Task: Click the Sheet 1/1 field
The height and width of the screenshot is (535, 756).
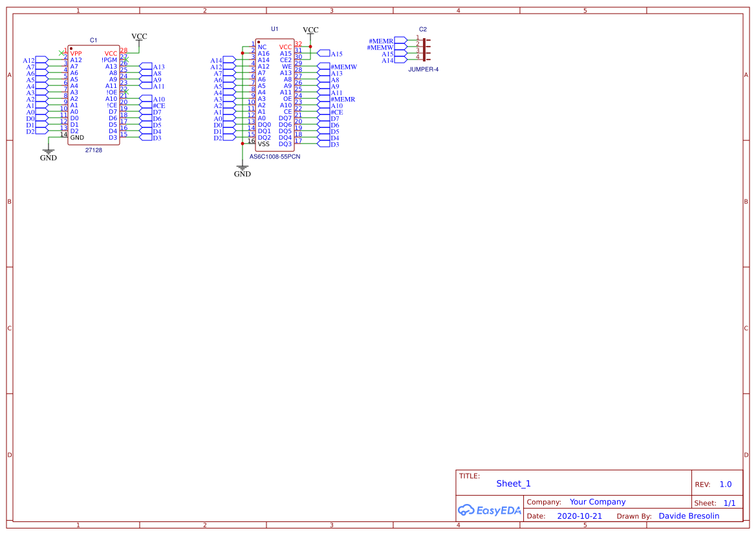Action: [731, 503]
